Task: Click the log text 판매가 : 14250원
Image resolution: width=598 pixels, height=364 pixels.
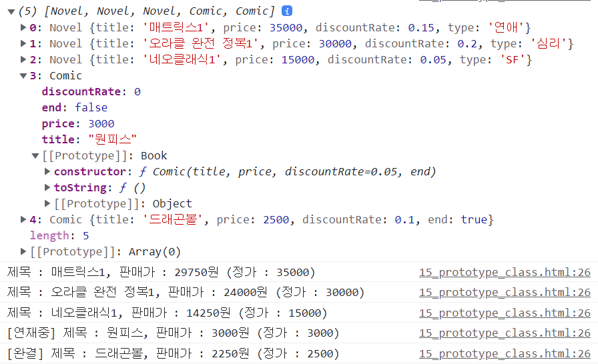Action: (x=181, y=313)
